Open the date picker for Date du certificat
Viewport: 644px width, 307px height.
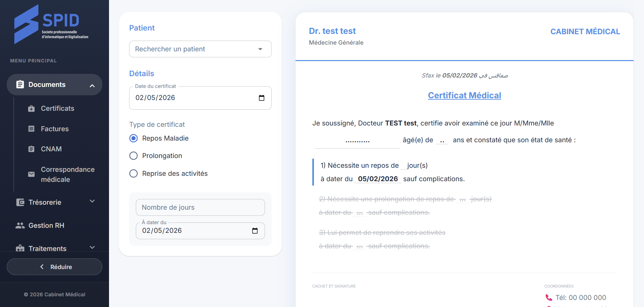(262, 98)
